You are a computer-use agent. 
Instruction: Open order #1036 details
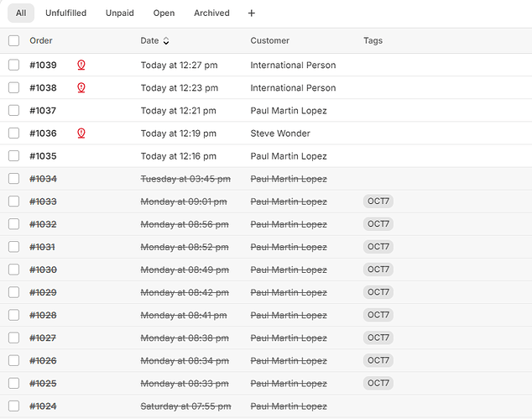pos(43,134)
